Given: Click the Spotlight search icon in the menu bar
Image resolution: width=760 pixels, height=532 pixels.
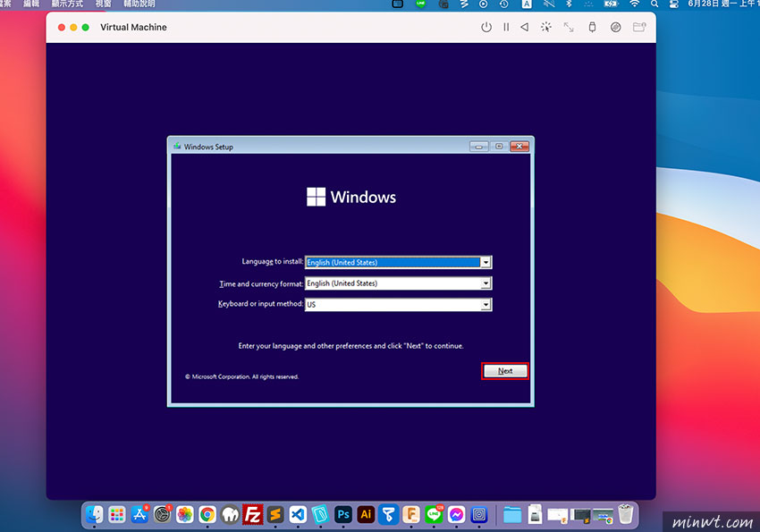Looking at the screenshot, I should click(x=654, y=4).
